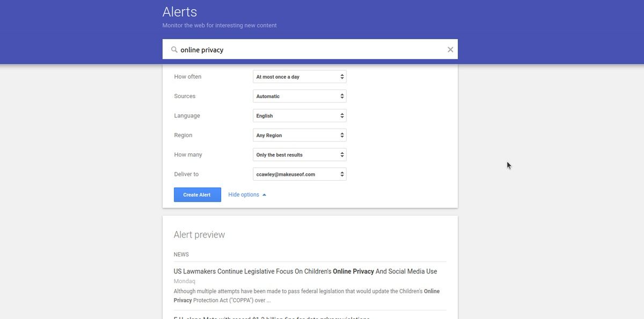Image resolution: width=644 pixels, height=319 pixels.
Task: Click the Deliver to label
Action: click(186, 174)
